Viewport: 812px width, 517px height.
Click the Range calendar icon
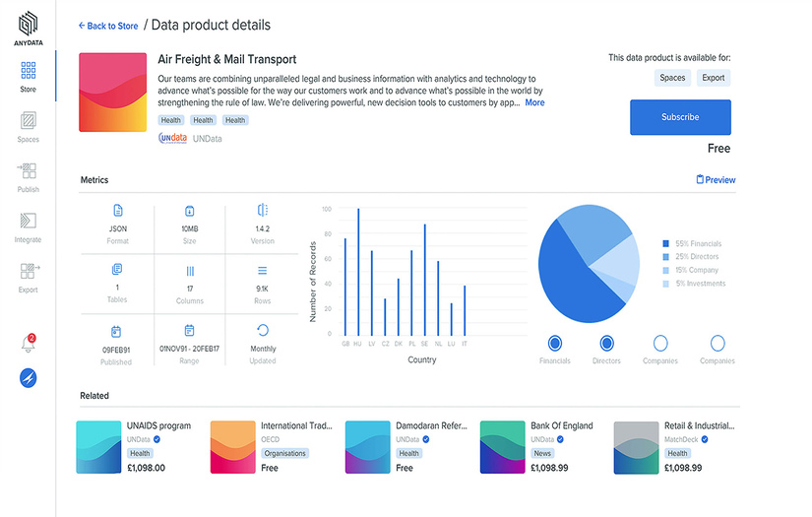coord(190,330)
